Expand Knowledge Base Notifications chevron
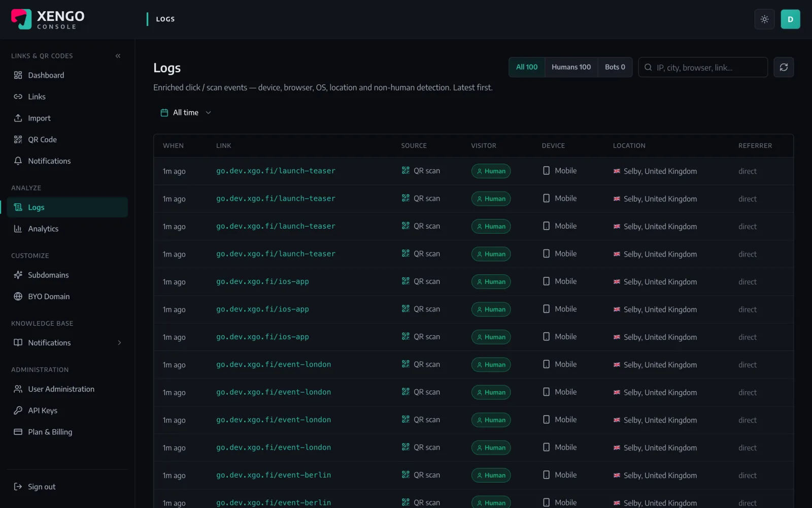812x508 pixels. pyautogui.click(x=119, y=343)
